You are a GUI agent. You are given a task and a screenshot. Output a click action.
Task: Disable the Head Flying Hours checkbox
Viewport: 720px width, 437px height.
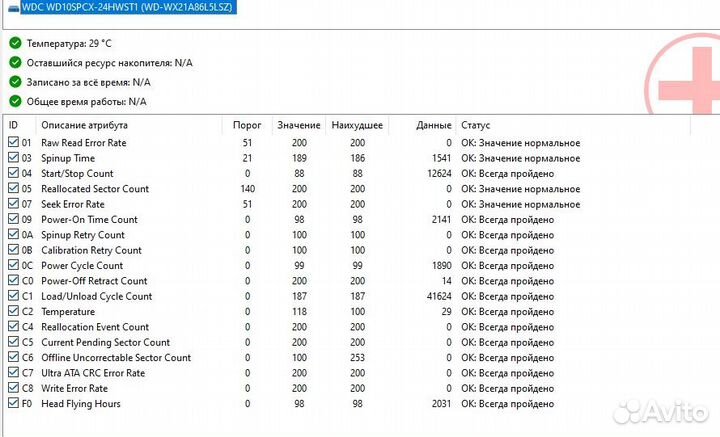(13, 404)
